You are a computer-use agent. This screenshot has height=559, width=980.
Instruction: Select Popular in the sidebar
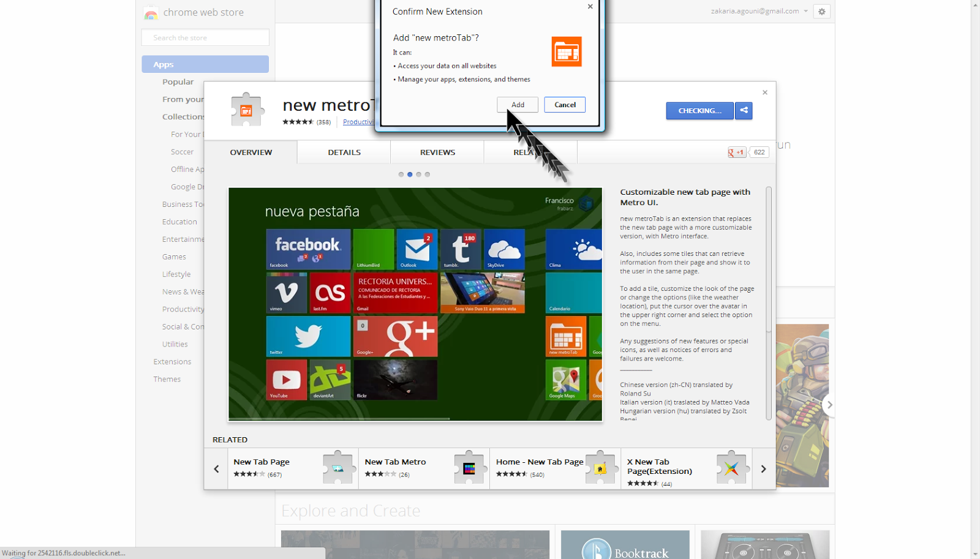(x=178, y=82)
